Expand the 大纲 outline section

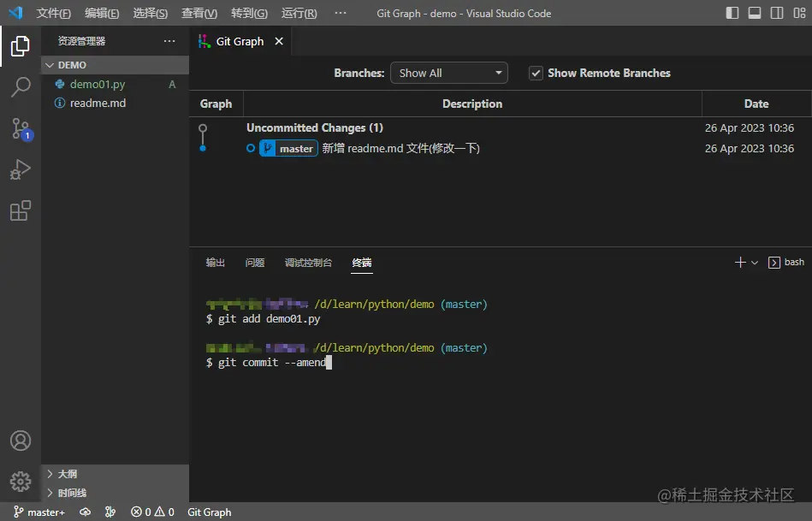pyautogui.click(x=68, y=474)
